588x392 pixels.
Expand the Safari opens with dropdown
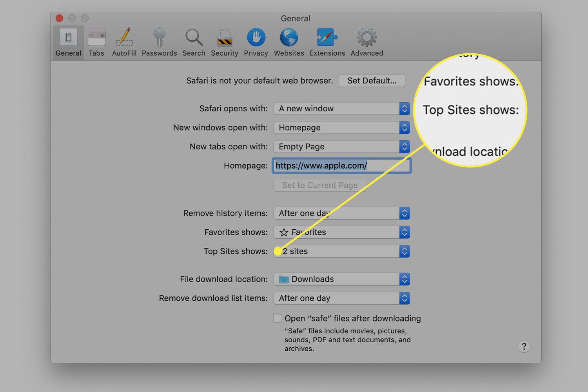click(x=342, y=109)
